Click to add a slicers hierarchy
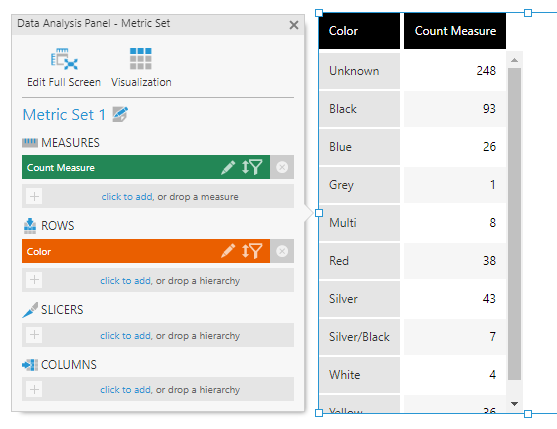This screenshot has width=557, height=429. (x=126, y=336)
